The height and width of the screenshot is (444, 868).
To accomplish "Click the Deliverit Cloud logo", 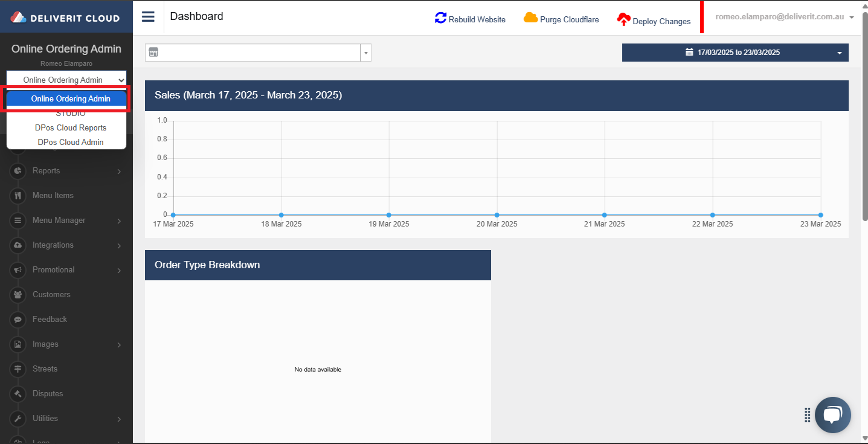I will click(x=66, y=18).
